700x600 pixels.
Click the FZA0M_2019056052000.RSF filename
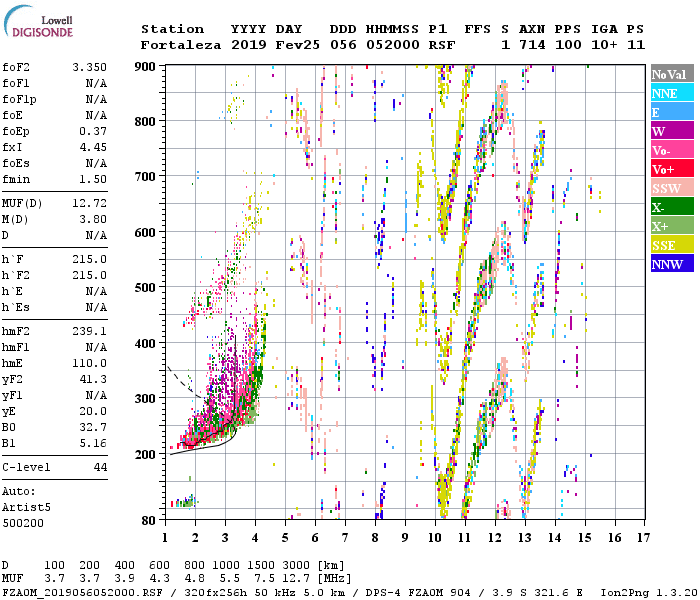(x=83, y=593)
